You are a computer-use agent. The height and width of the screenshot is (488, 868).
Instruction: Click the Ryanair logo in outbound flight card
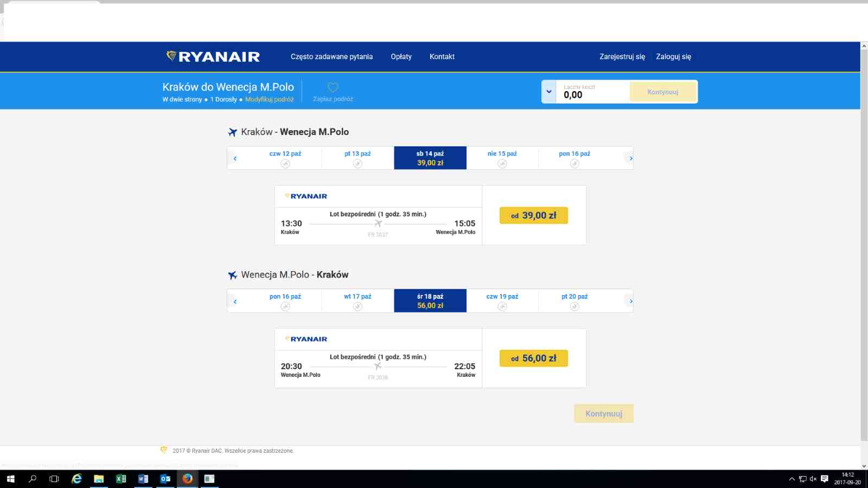pos(306,196)
